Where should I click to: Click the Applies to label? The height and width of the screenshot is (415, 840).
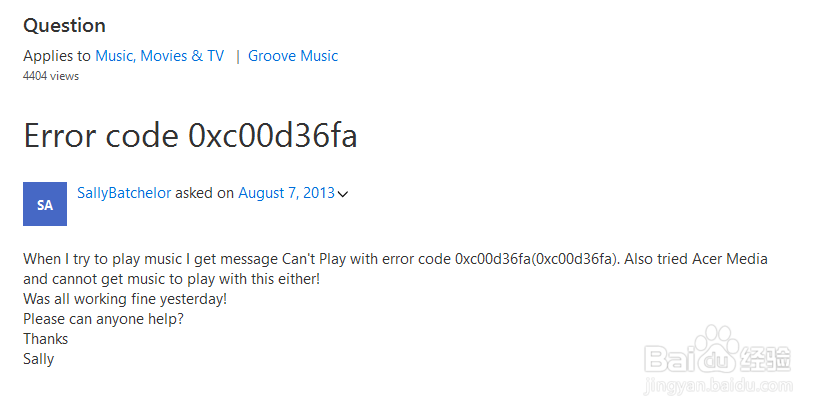pos(57,56)
